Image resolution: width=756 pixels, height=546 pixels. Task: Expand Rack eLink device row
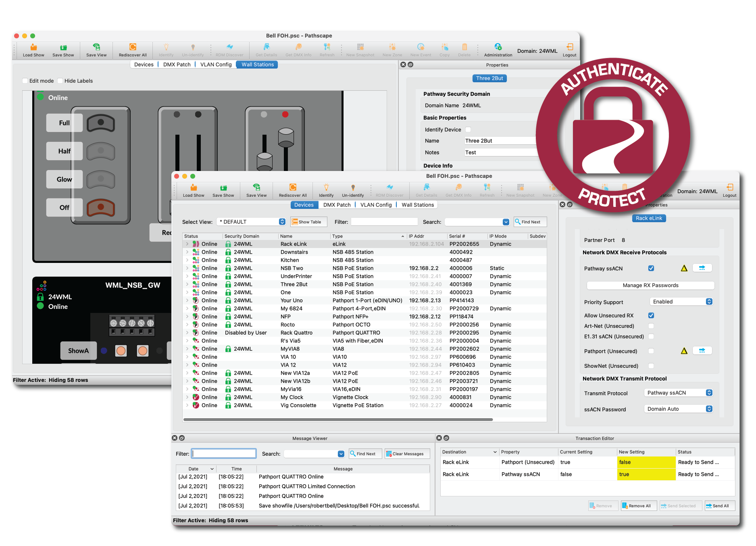click(x=187, y=244)
